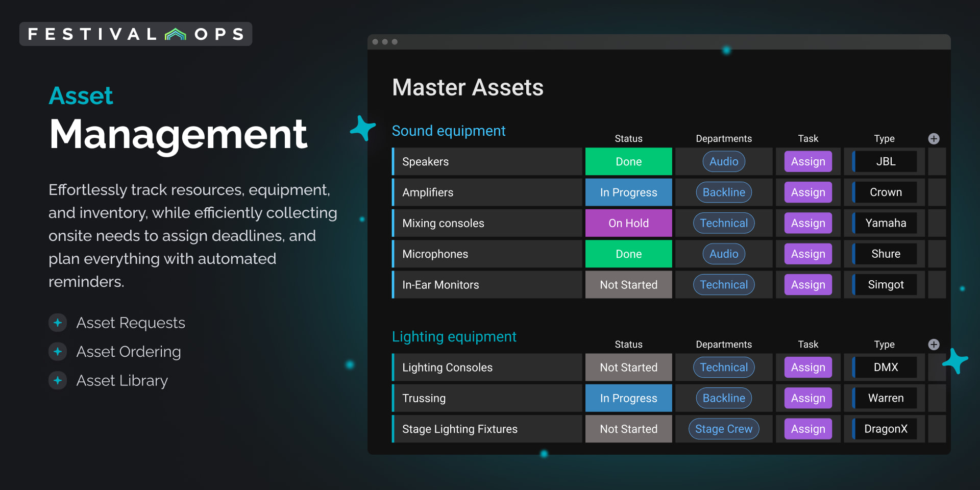Click Departments header in Sound equipment

(x=724, y=138)
